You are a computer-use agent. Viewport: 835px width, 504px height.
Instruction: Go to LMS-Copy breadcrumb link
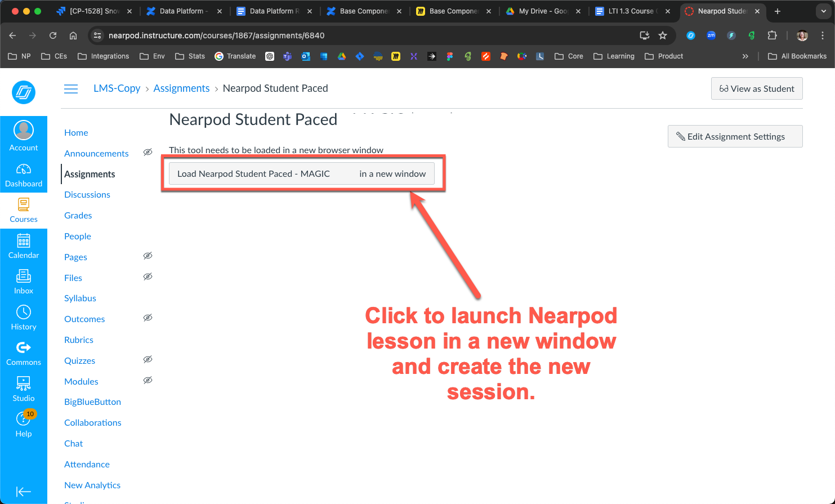click(117, 88)
